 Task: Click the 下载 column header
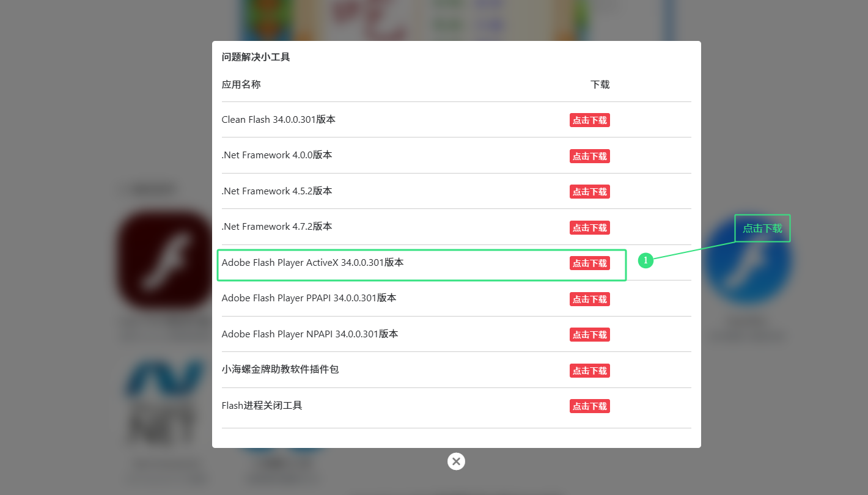[600, 84]
